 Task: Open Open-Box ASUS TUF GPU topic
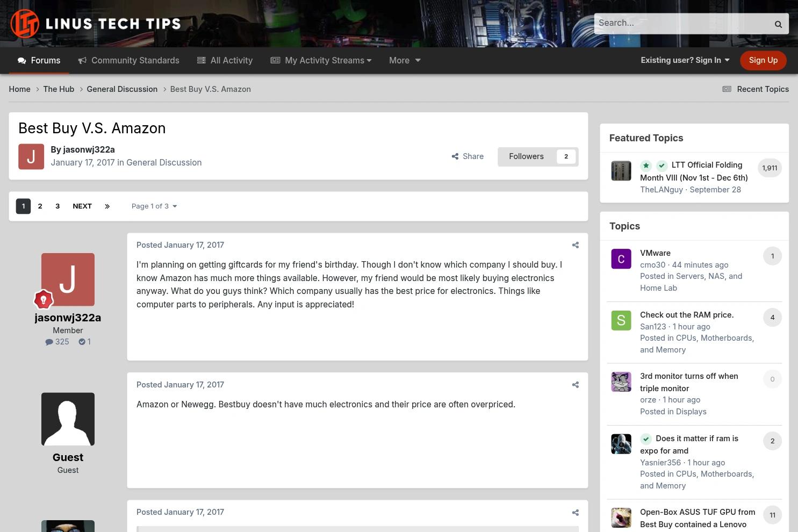[x=698, y=519]
